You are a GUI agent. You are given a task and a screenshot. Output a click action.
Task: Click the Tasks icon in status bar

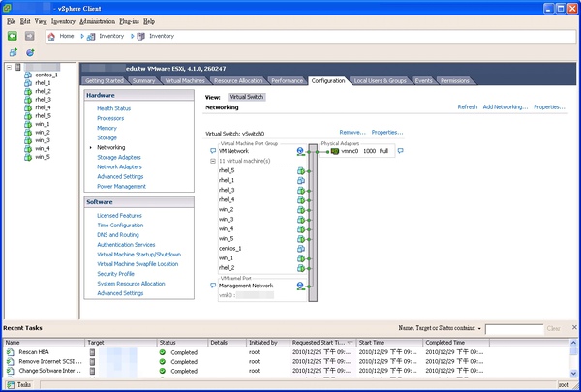(11, 385)
